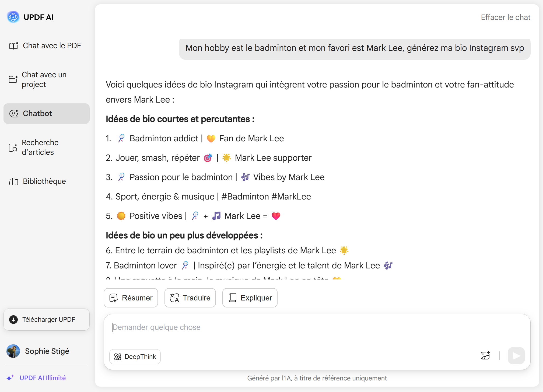Click the target emoji after 'répéter'

pyautogui.click(x=208, y=158)
